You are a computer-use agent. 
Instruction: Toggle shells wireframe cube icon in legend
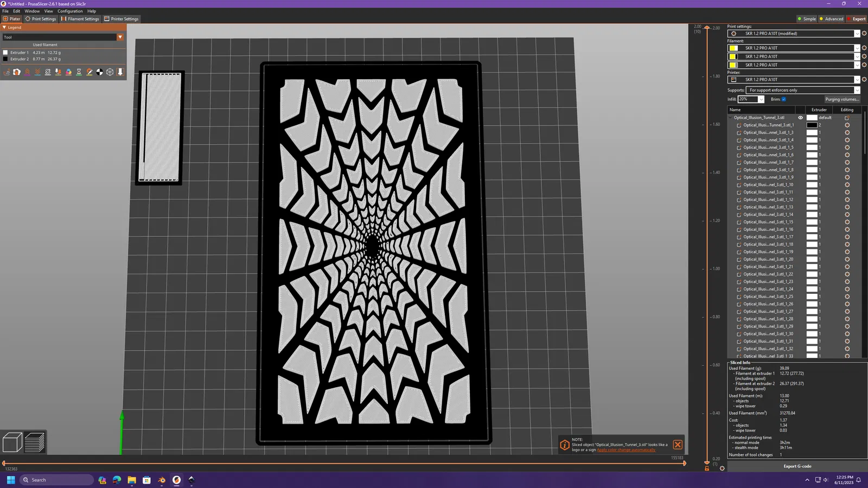coord(110,72)
